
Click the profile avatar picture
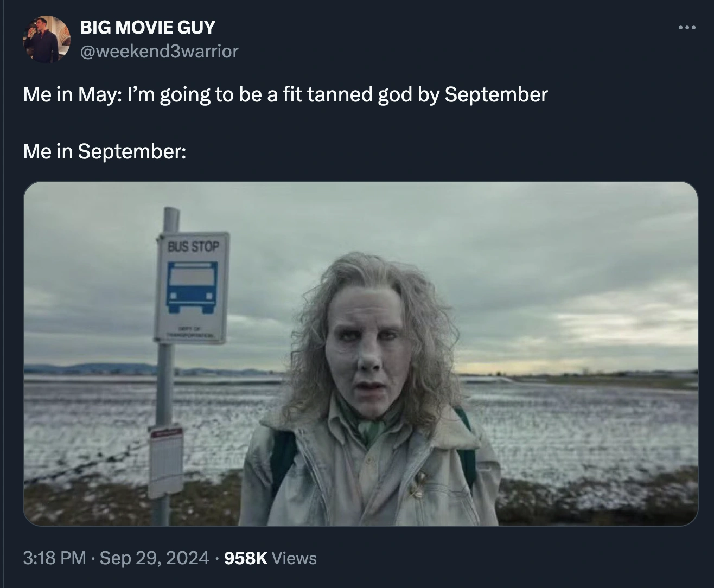coord(47,39)
